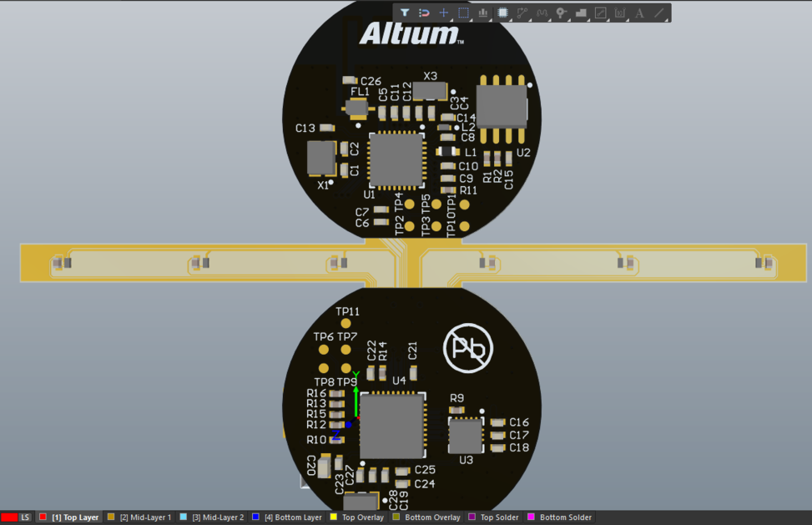Screen dimensions: 812x525
Task: Click the Place Via tool
Action: (562, 13)
